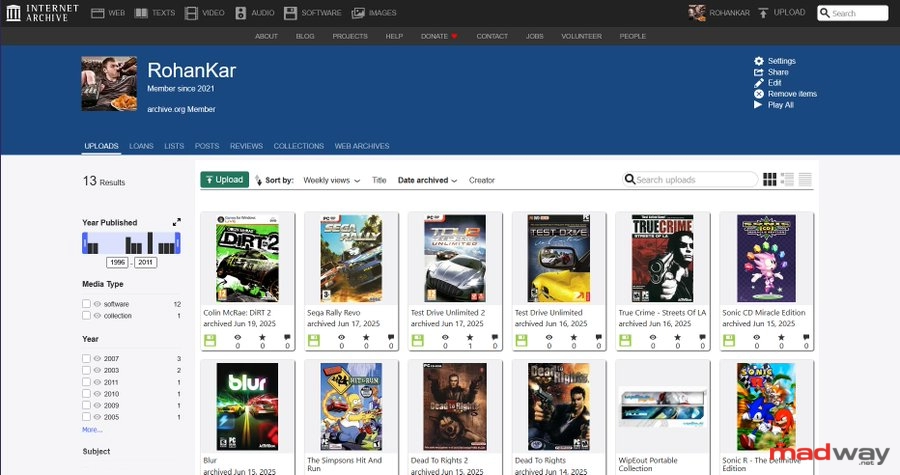The height and width of the screenshot is (475, 900).
Task: Open the Internet Archive home logo
Action: click(x=42, y=13)
